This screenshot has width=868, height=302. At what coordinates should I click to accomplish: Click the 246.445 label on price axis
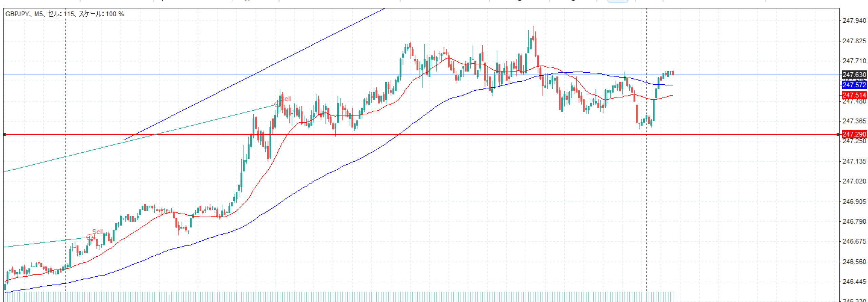coord(854,282)
